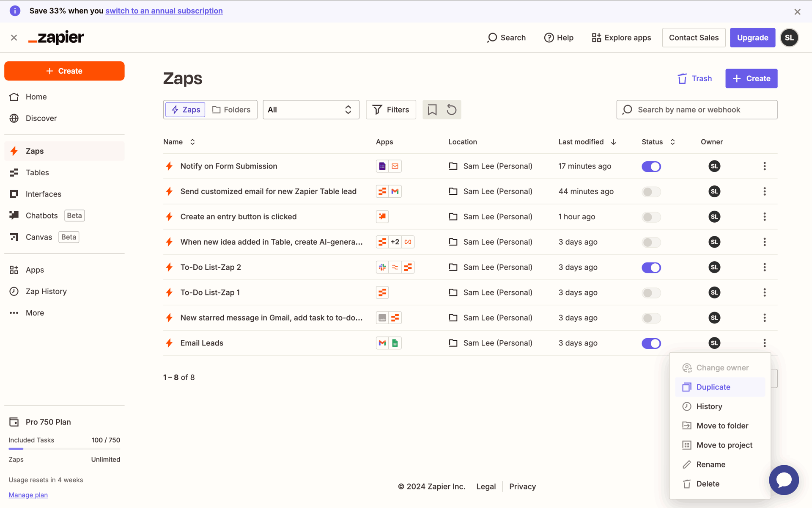Open options menu for To-Do List-Zap 2
This screenshot has width=812, height=508.
(764, 267)
